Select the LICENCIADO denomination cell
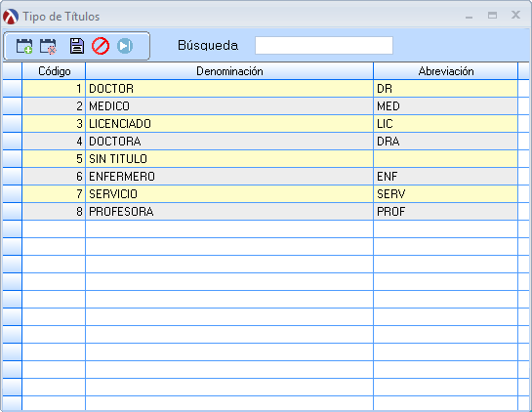The height and width of the screenshot is (412, 532). pyautogui.click(x=229, y=124)
